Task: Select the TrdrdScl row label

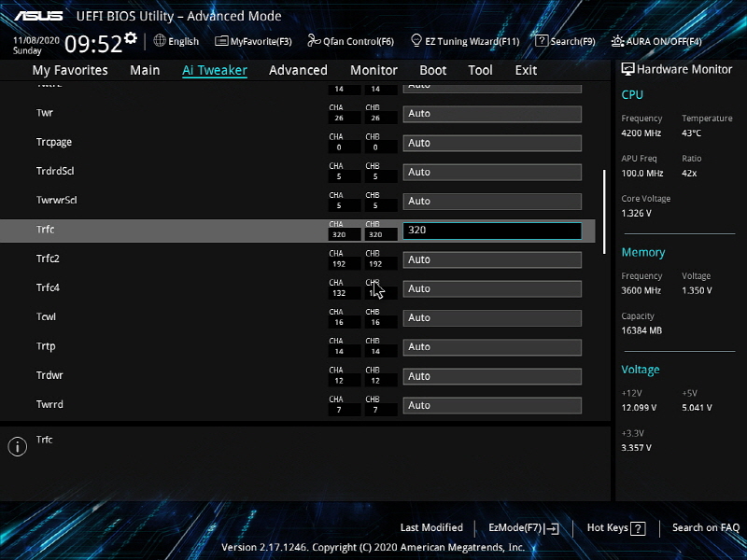Action: (55, 171)
